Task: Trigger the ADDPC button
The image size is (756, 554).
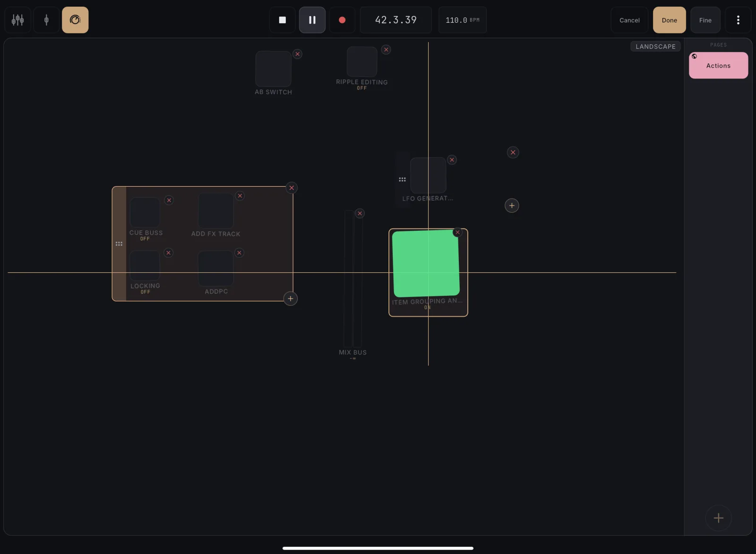Action: point(216,268)
